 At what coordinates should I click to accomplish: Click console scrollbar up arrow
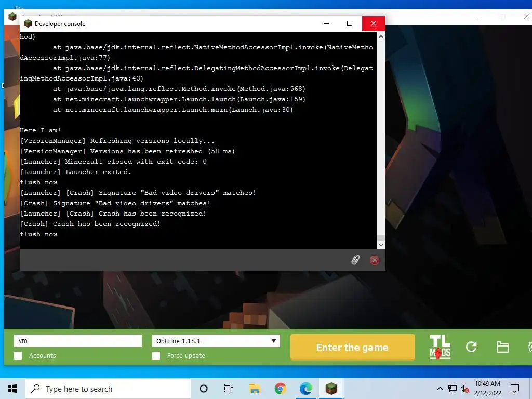(x=381, y=36)
